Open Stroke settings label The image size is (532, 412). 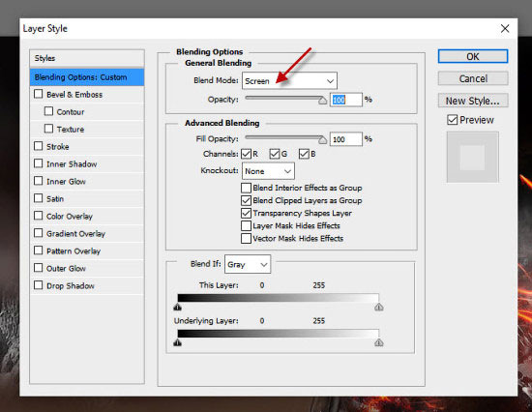coord(58,147)
